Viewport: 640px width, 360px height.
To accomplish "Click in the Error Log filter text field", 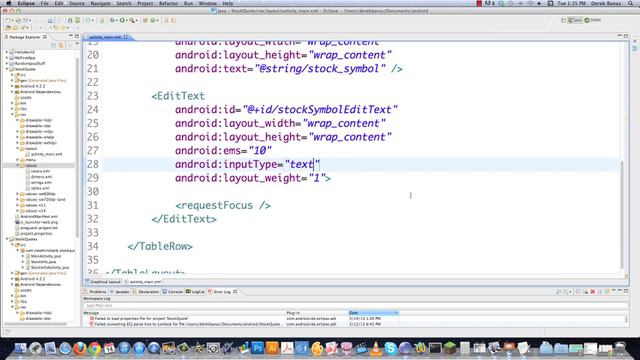I will point(355,305).
